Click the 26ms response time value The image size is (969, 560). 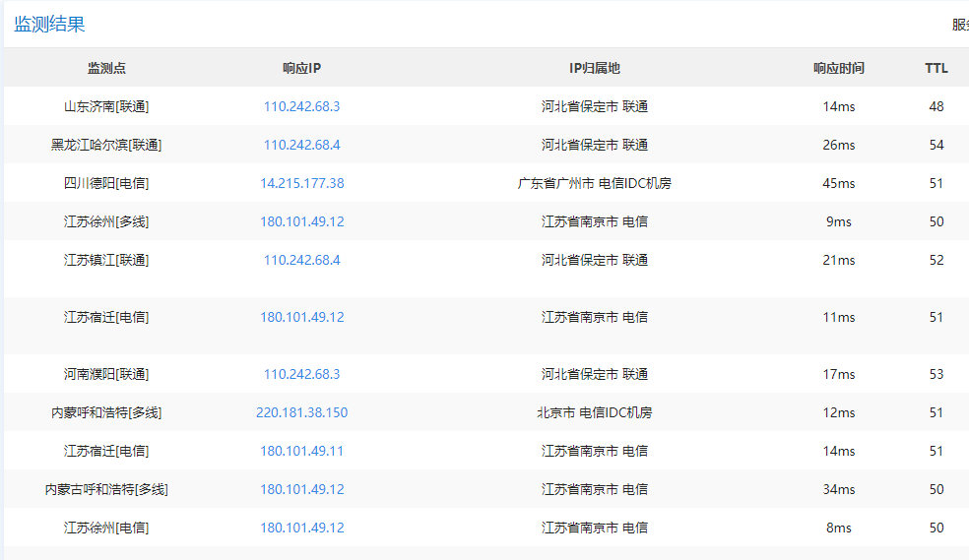pos(839,145)
